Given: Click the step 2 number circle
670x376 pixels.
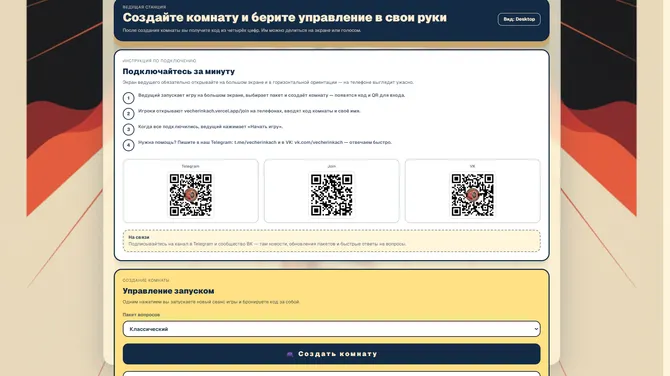Looking at the screenshot, I should (x=129, y=114).
